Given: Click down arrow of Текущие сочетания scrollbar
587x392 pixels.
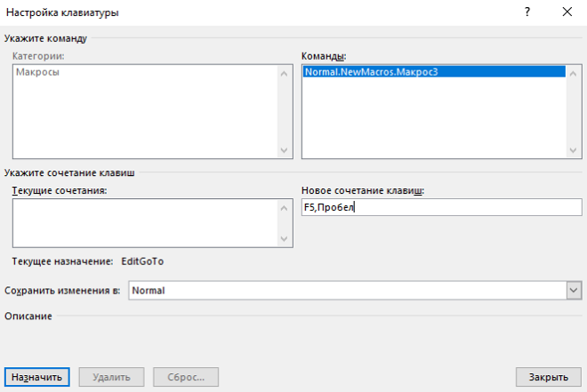Looking at the screenshot, I should pyautogui.click(x=284, y=238).
